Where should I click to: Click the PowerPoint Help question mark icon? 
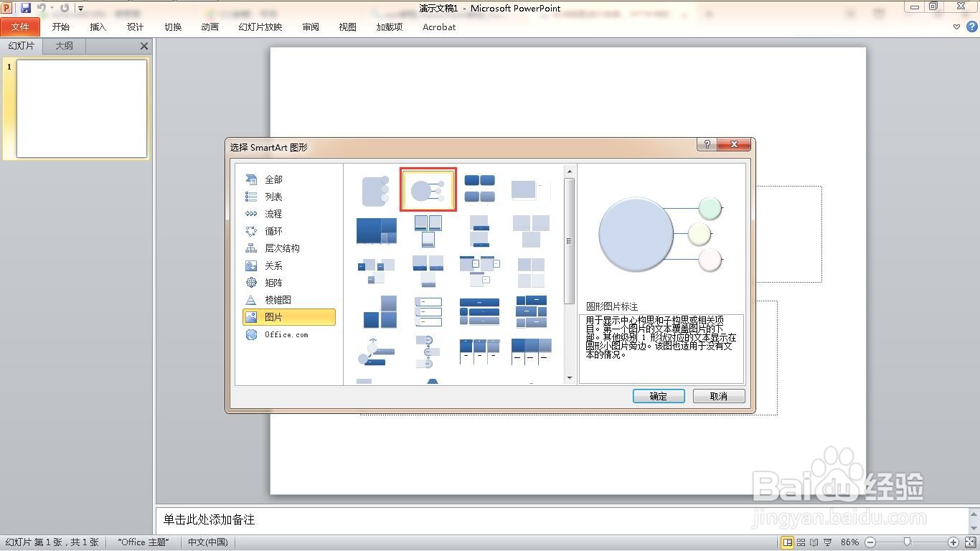coord(973,27)
